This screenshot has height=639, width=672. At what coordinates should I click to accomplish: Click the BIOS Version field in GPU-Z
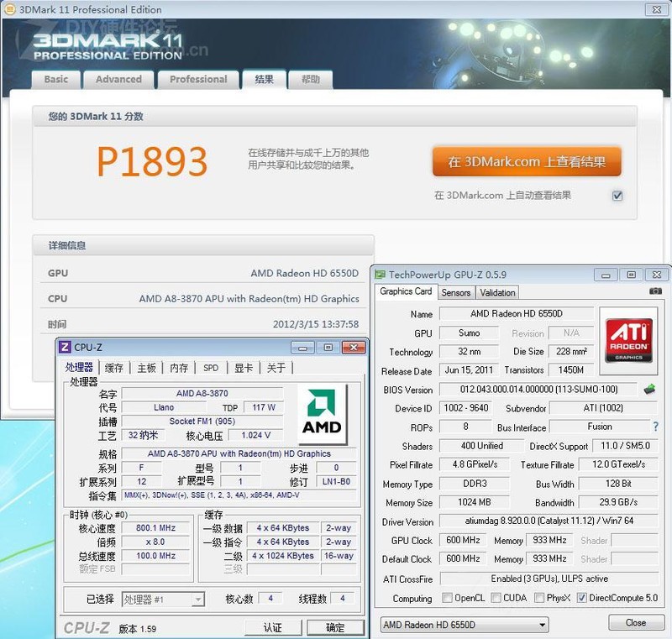538,390
